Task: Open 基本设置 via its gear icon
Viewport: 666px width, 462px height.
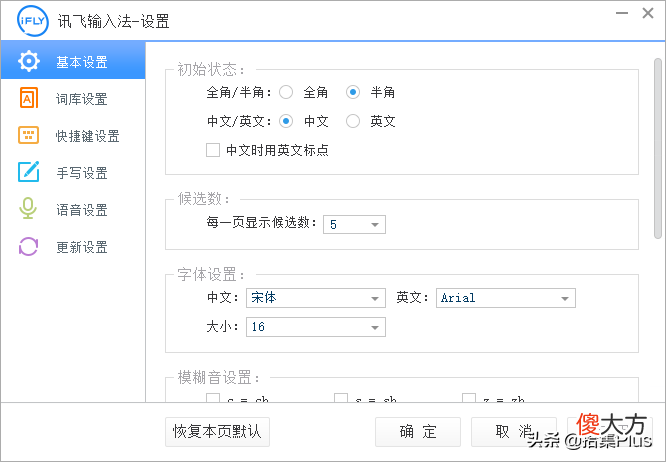Action: point(29,61)
